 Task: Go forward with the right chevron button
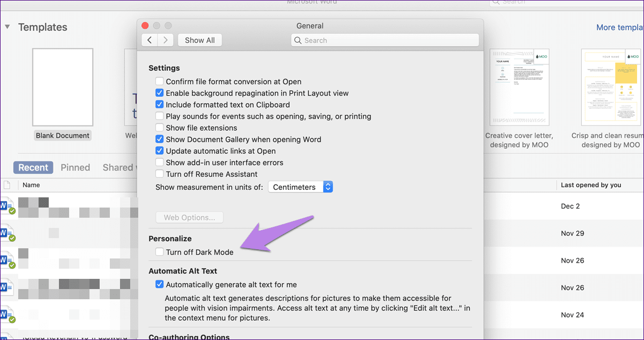pyautogui.click(x=166, y=40)
